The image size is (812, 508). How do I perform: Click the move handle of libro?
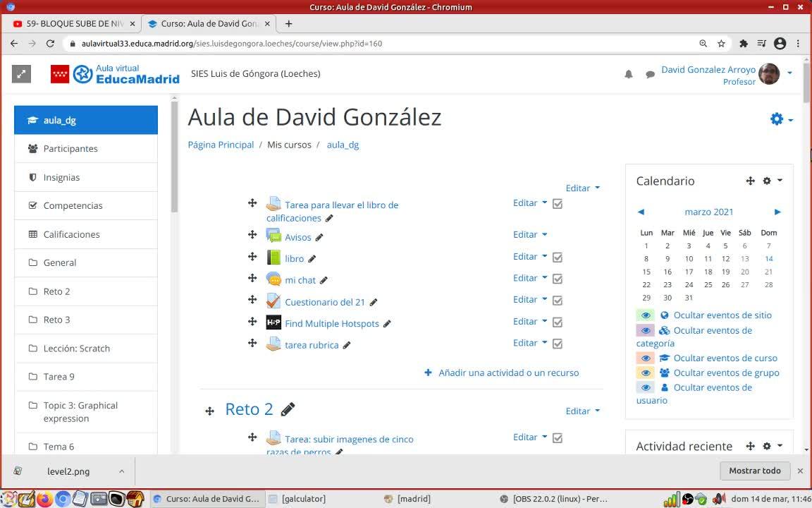(x=252, y=256)
